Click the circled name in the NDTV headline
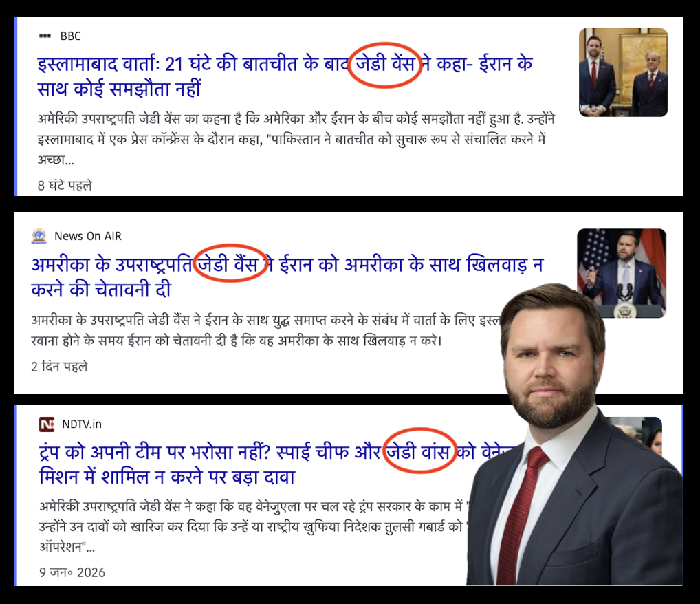This screenshot has height=604, width=700. (x=419, y=451)
